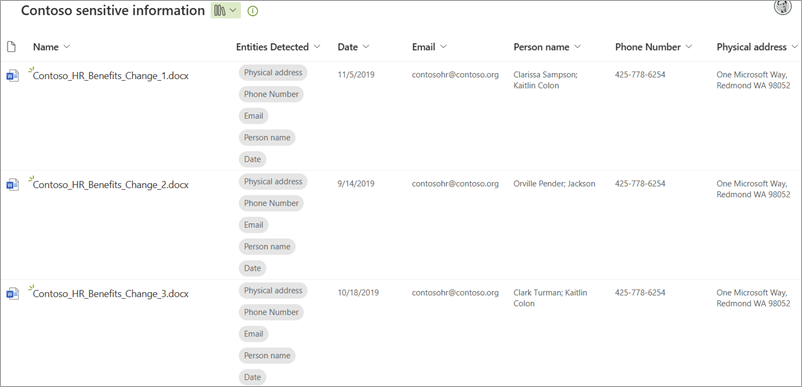Click the Word icon for Contoso_HR_Benefits_Change_1.docx
802x387 pixels.
click(x=12, y=76)
